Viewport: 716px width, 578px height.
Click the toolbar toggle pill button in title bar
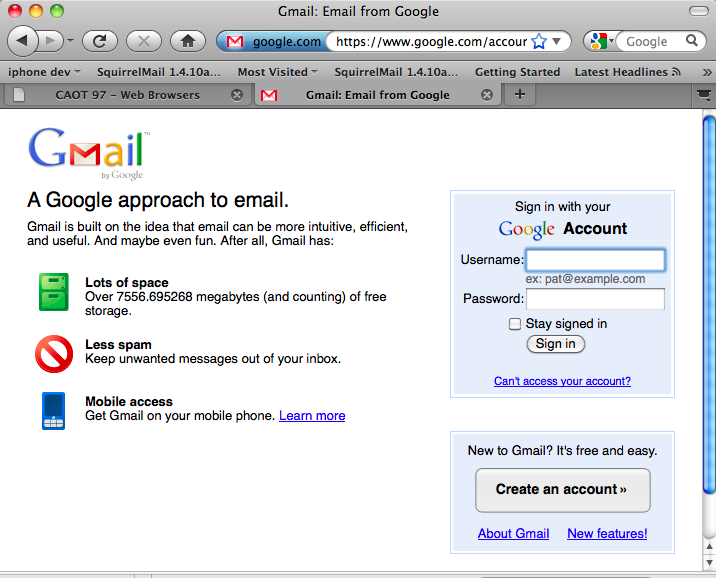(699, 11)
